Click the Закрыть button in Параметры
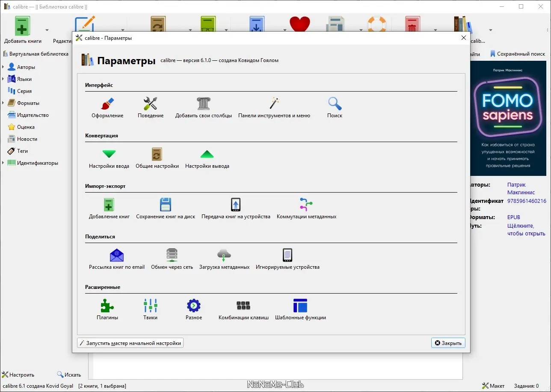Screen dimensions: 551x392 (448, 343)
